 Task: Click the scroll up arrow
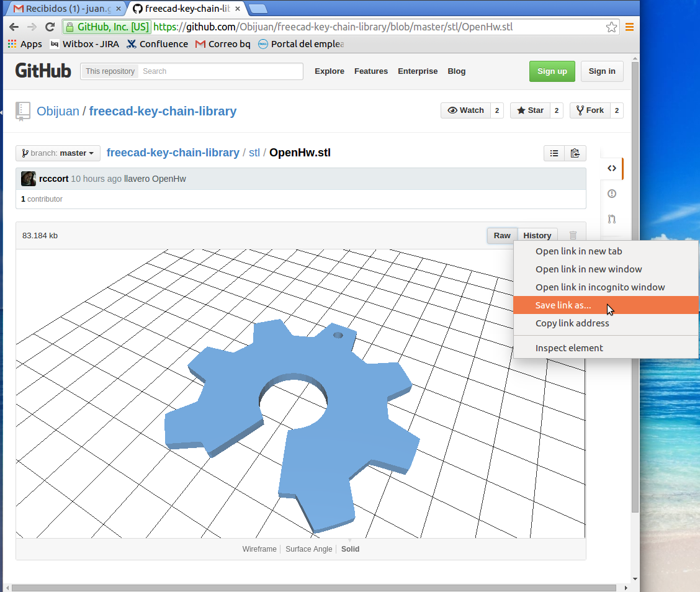635,58
